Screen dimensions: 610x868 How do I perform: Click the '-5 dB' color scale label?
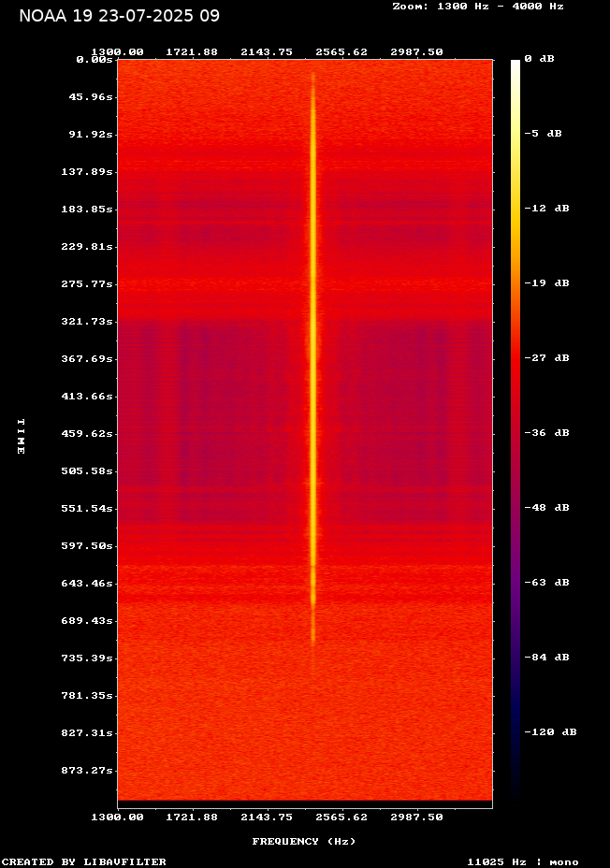pos(543,134)
